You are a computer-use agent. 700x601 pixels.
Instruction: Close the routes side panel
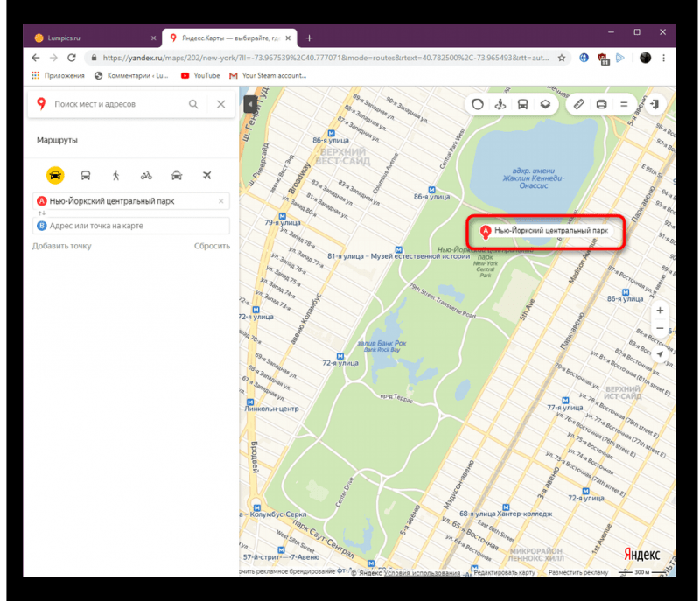[221, 104]
